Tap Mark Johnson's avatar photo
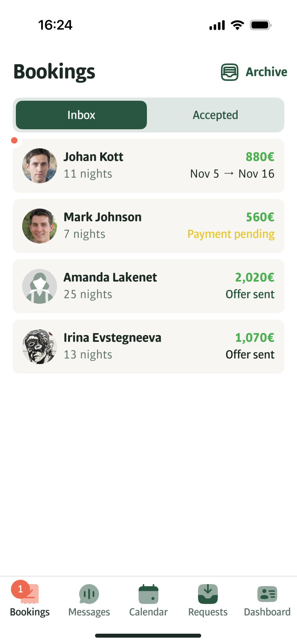 [40, 226]
